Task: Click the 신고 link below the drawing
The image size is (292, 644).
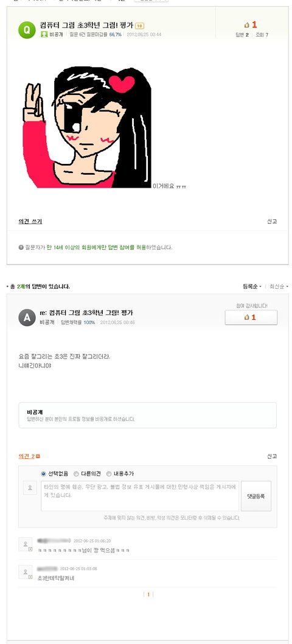Action: (272, 221)
